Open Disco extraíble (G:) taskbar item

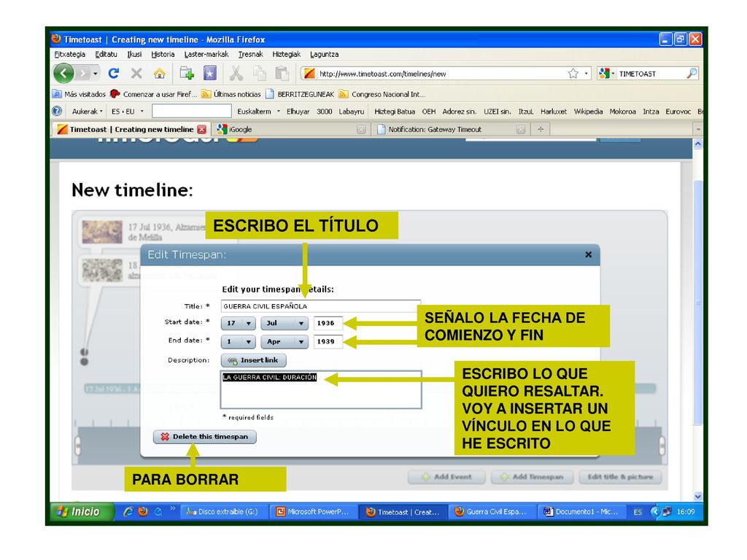[x=224, y=512]
